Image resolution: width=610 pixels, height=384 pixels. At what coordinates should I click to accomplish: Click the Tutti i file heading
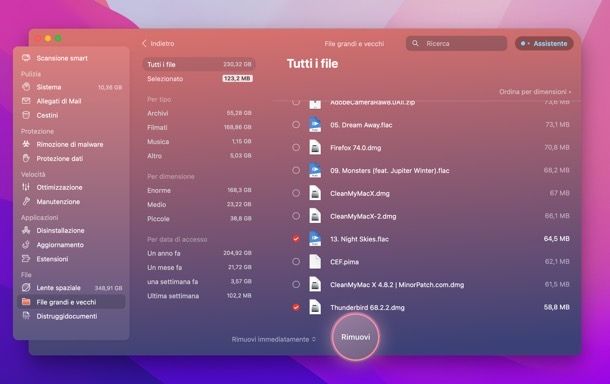click(x=312, y=64)
